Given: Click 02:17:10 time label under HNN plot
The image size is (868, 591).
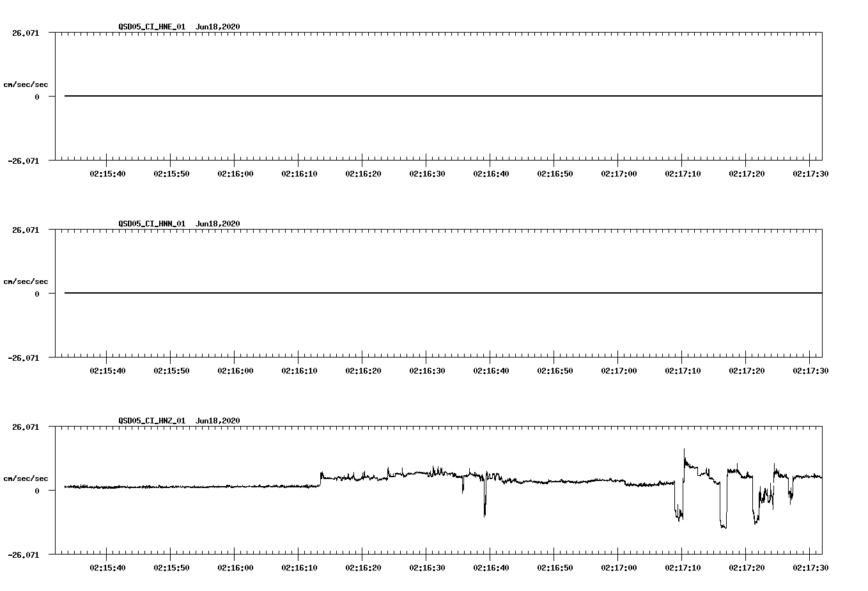Looking at the screenshot, I should 683,371.
